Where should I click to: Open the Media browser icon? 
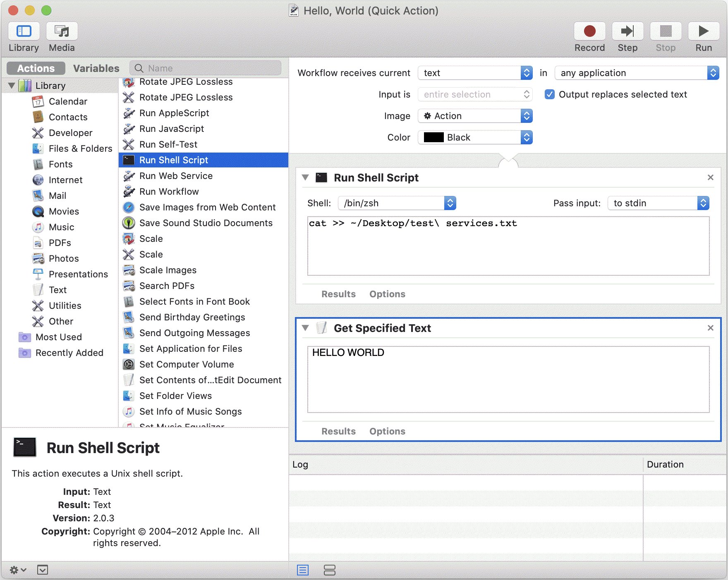62,31
